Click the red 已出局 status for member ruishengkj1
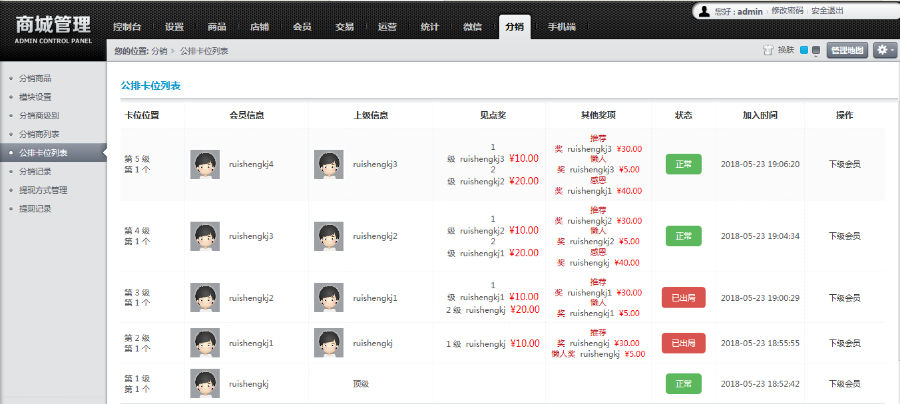This screenshot has width=900, height=404. tap(684, 343)
